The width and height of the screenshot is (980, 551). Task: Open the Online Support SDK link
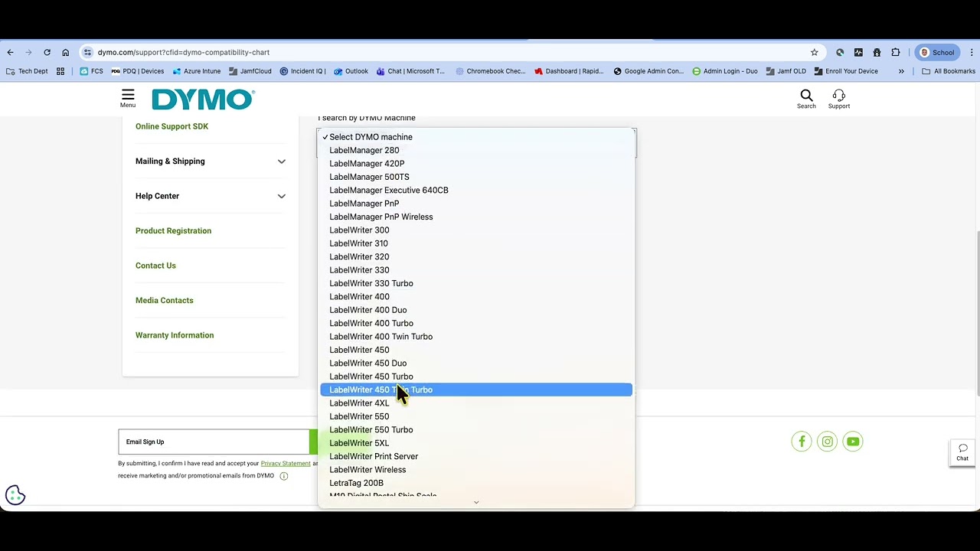coord(171,126)
